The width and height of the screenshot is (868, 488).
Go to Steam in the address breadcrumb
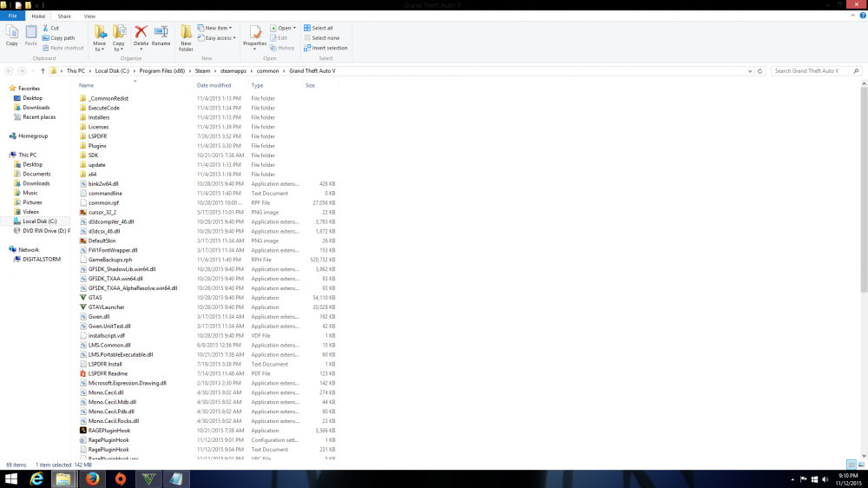click(x=202, y=71)
